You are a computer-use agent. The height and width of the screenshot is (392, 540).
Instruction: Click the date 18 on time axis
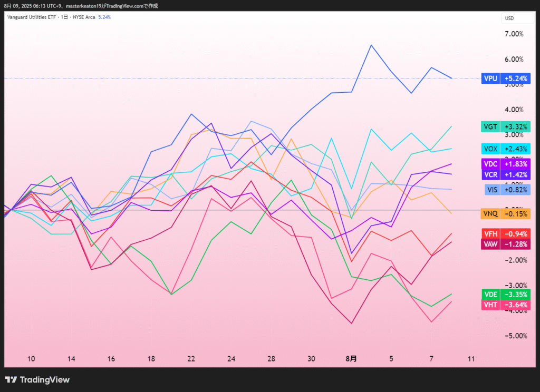click(x=151, y=359)
